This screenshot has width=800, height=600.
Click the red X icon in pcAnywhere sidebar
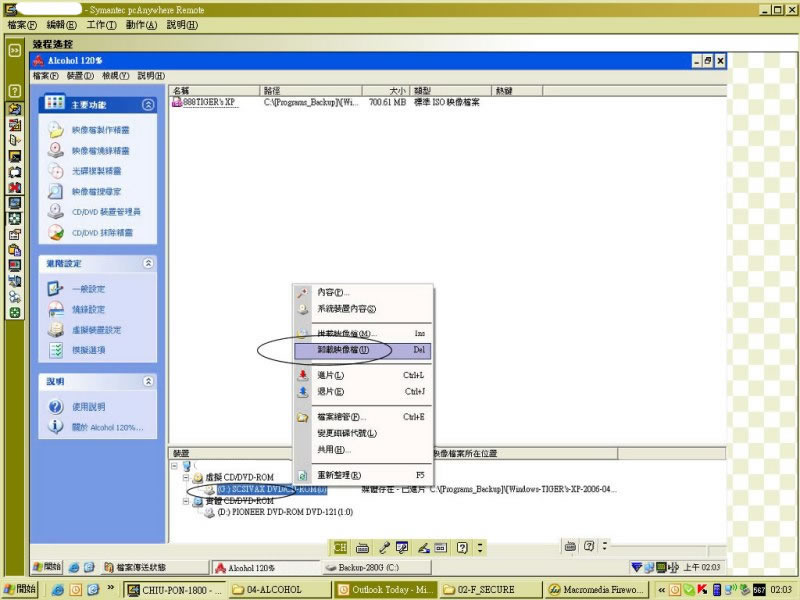pyautogui.click(x=15, y=187)
